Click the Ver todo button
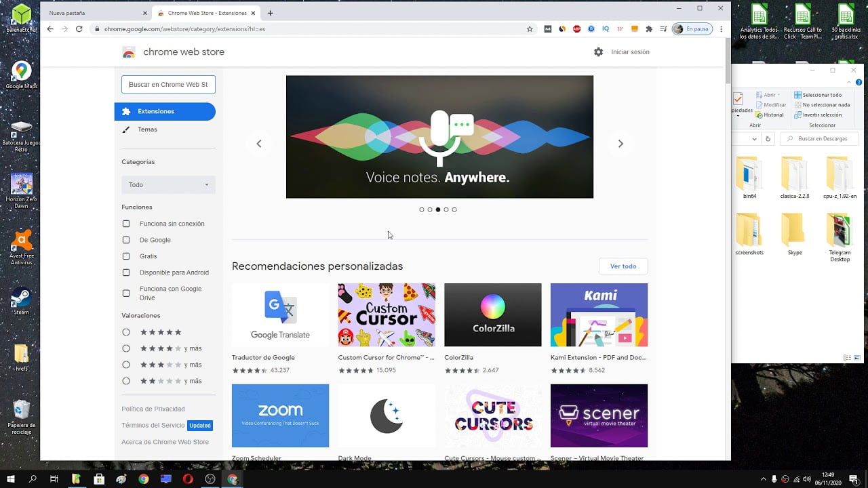Viewport: 868px width, 488px height. [x=623, y=266]
